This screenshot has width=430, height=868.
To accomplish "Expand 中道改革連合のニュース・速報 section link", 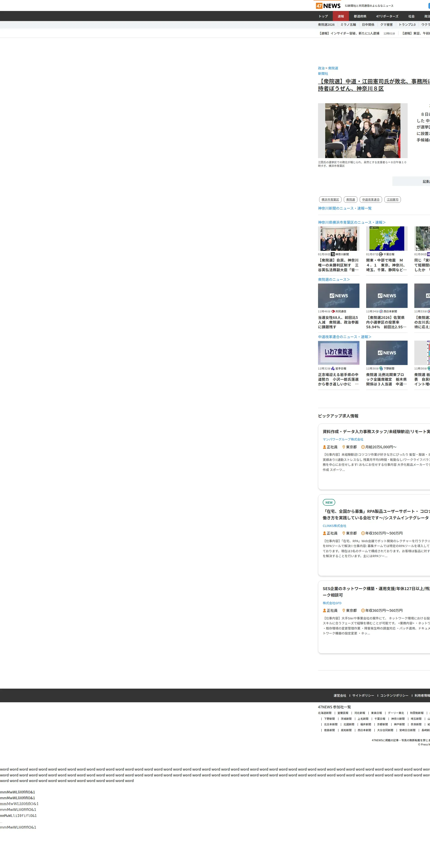I will (344, 337).
